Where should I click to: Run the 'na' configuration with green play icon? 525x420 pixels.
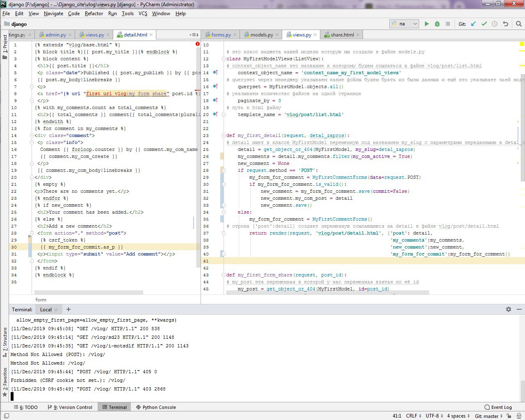pyautogui.click(x=427, y=24)
